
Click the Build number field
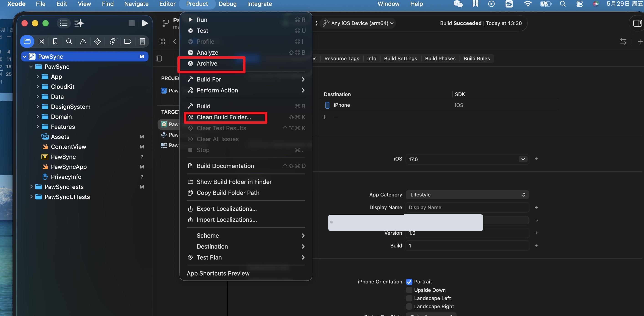coord(467,246)
